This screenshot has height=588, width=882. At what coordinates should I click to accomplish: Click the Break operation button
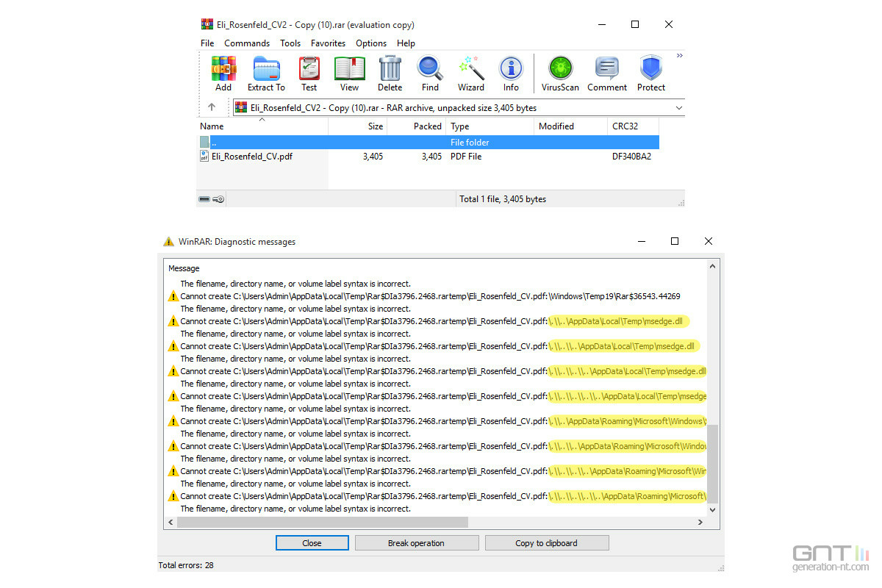[x=417, y=543]
